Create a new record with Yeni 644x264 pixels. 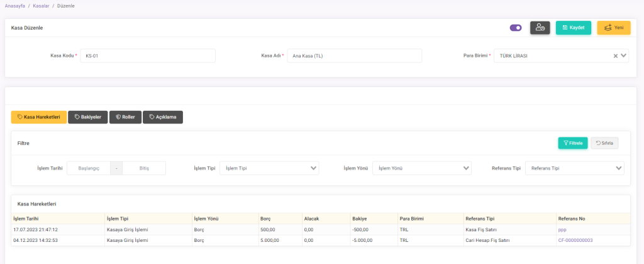613,28
